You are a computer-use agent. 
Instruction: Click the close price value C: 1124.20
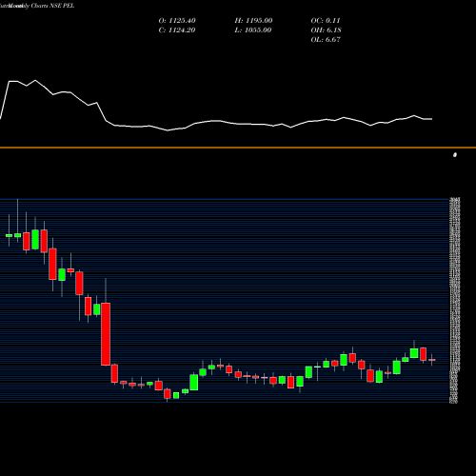coord(177,30)
